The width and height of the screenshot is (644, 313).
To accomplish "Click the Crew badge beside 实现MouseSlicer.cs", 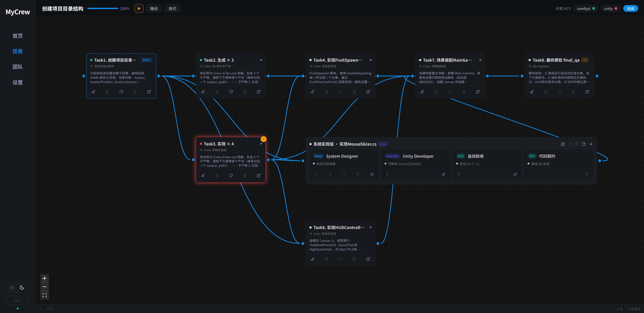I will pos(383,144).
